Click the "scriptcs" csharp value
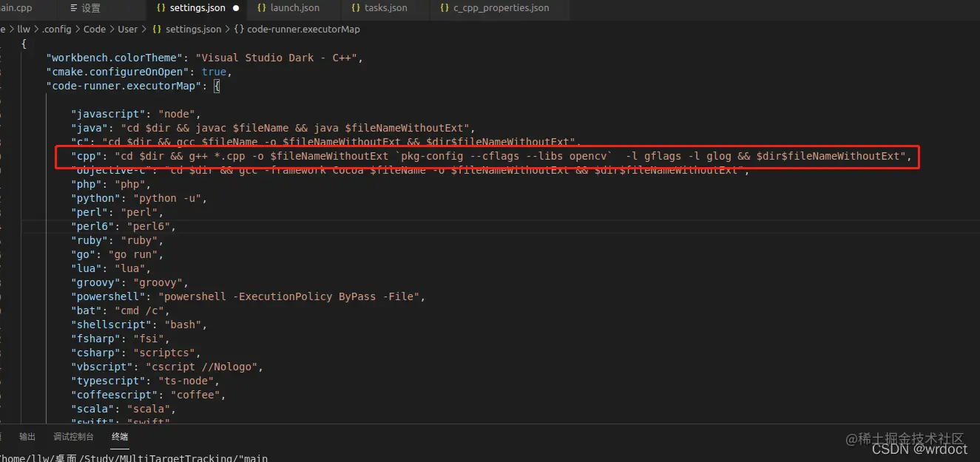980x462 pixels. tap(167, 353)
